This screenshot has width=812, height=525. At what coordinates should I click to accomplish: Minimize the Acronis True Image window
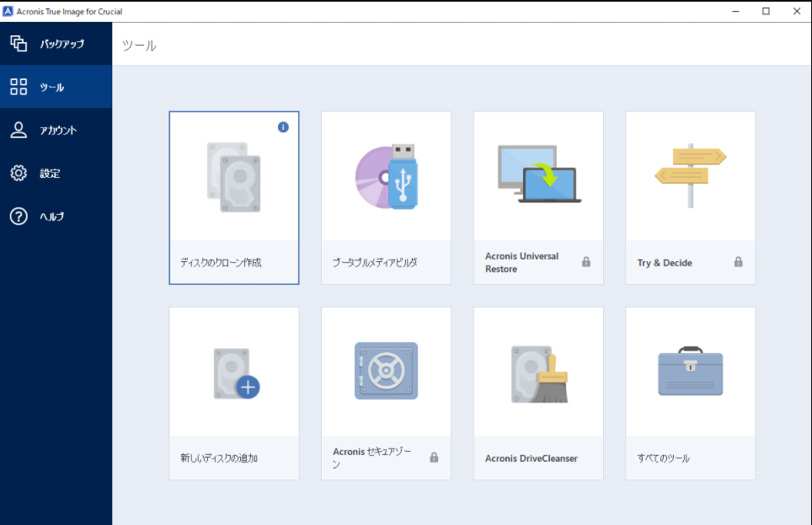point(735,11)
